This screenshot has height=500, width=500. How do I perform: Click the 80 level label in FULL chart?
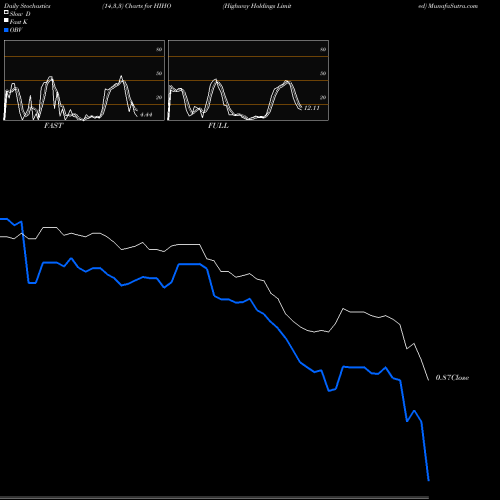pyautogui.click(x=323, y=49)
